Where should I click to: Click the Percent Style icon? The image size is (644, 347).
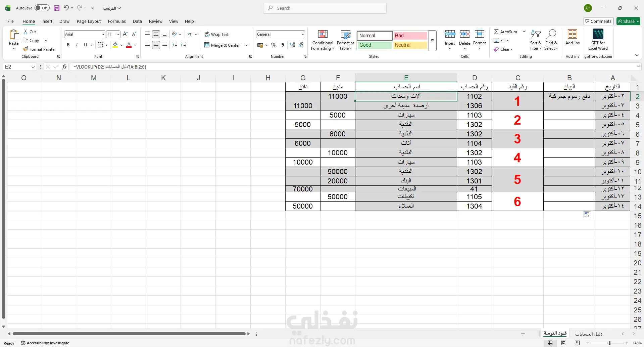coord(274,45)
